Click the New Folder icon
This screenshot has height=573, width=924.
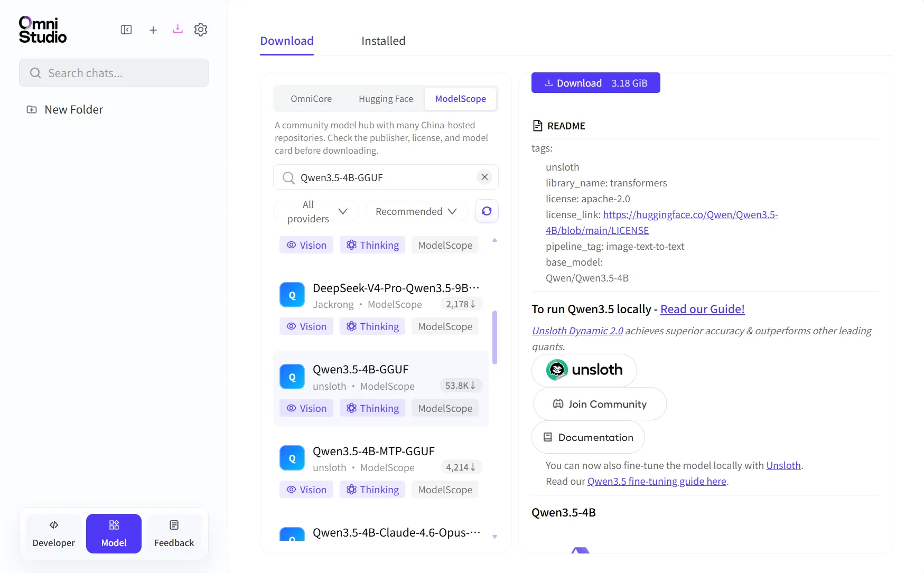coord(32,109)
